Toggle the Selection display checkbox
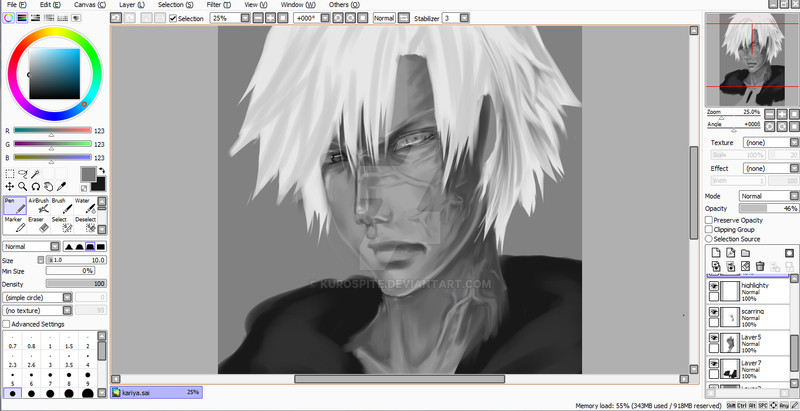 173,18
